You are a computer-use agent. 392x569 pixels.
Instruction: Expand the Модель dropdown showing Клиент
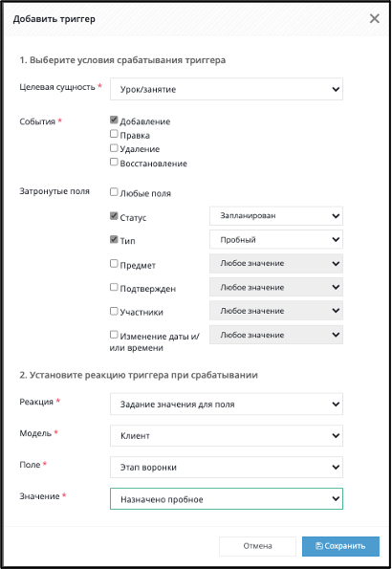click(227, 435)
